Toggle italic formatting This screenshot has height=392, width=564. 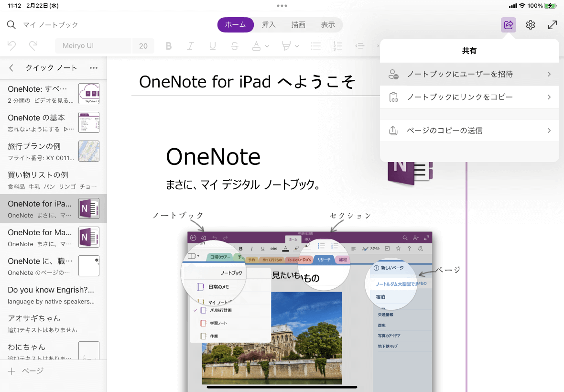pyautogui.click(x=190, y=46)
